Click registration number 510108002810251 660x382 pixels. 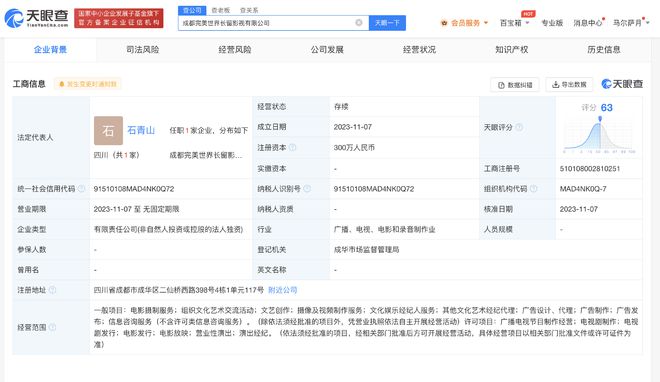[590, 169]
